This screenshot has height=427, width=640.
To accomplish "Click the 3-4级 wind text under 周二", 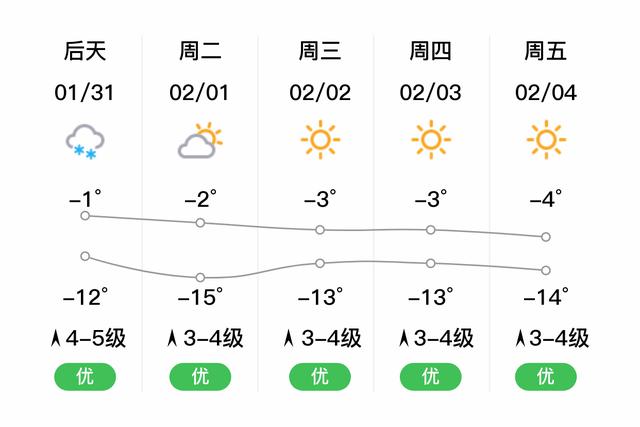I will coord(213,338).
